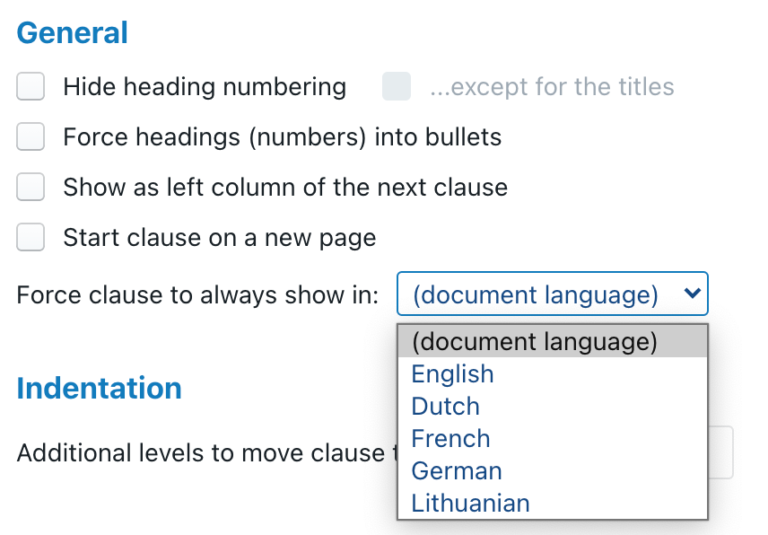Click the language dropdown chevron arrow
Image resolution: width=768 pixels, height=535 pixels.
tap(690, 295)
